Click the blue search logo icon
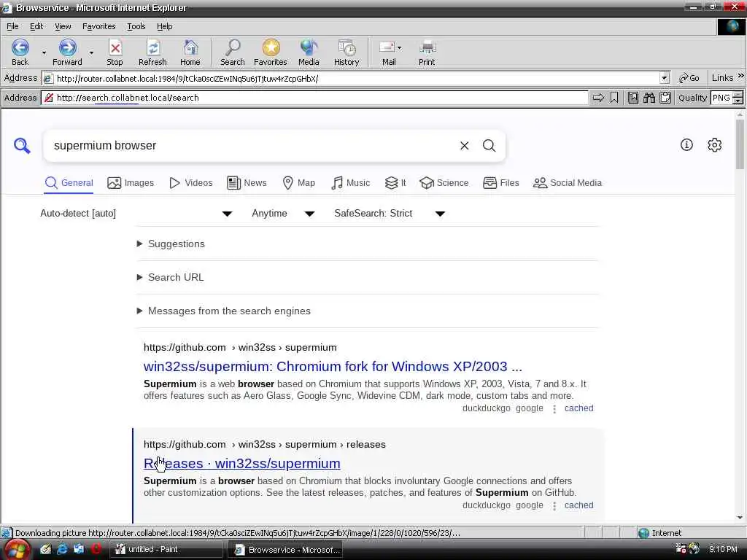Screen dimensions: 747x560 pos(22,145)
